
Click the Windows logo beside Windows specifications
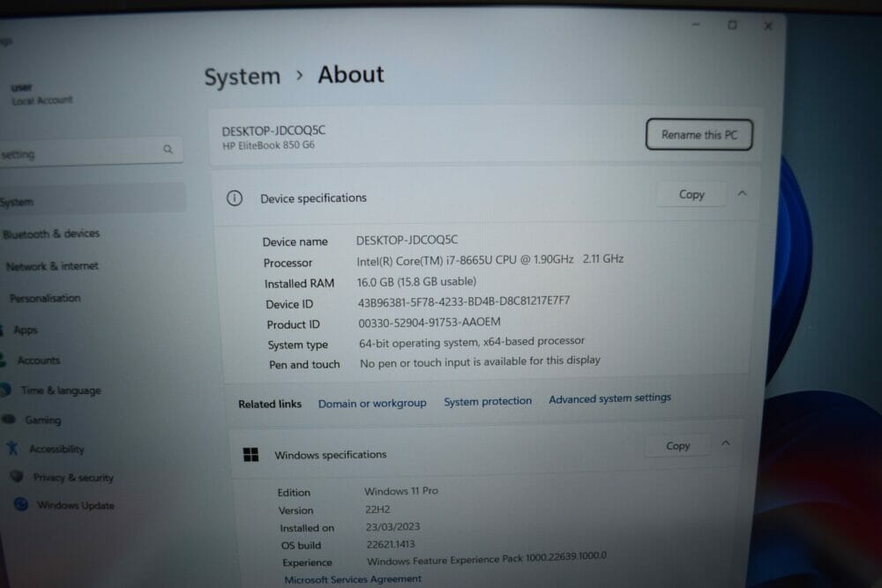coord(250,454)
